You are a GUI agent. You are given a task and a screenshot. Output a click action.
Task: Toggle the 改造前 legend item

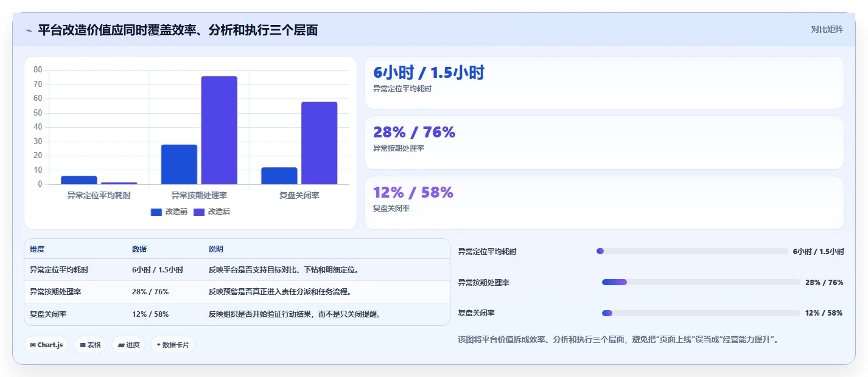pos(169,212)
